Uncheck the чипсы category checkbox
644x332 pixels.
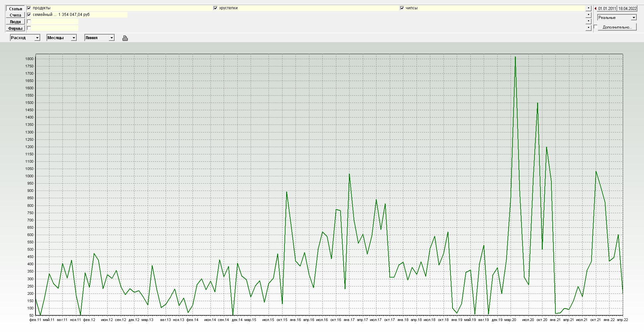402,8
